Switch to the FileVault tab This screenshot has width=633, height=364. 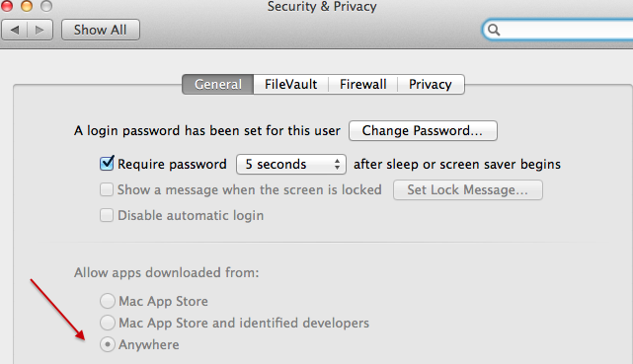pos(290,84)
